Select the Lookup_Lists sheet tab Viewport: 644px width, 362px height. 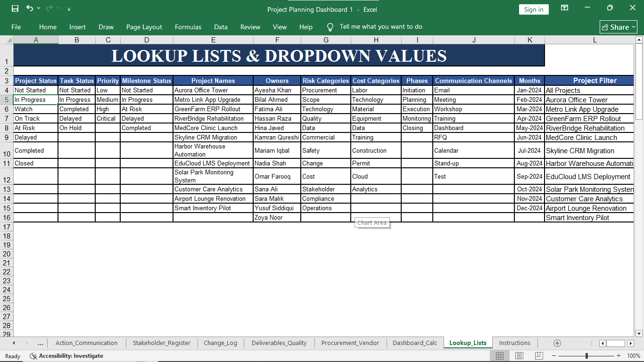pyautogui.click(x=468, y=343)
